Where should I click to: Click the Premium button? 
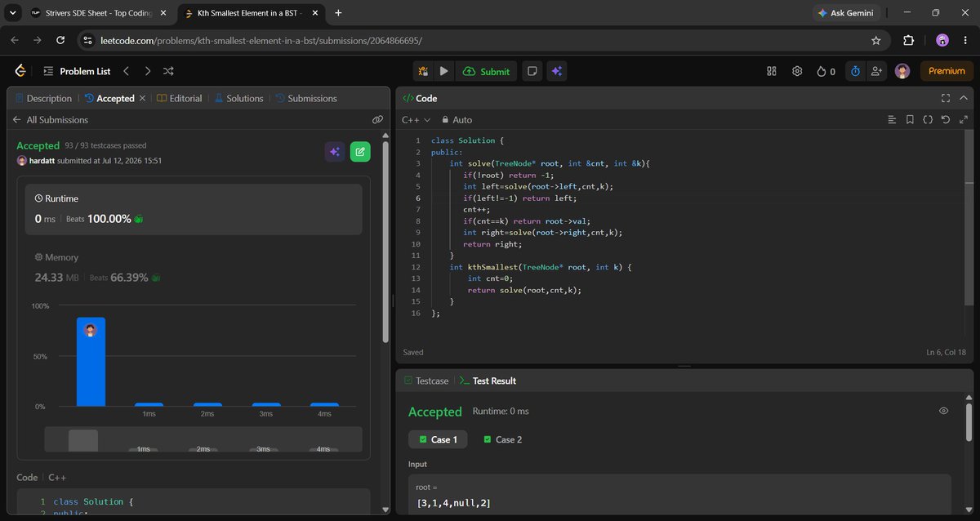tap(947, 71)
